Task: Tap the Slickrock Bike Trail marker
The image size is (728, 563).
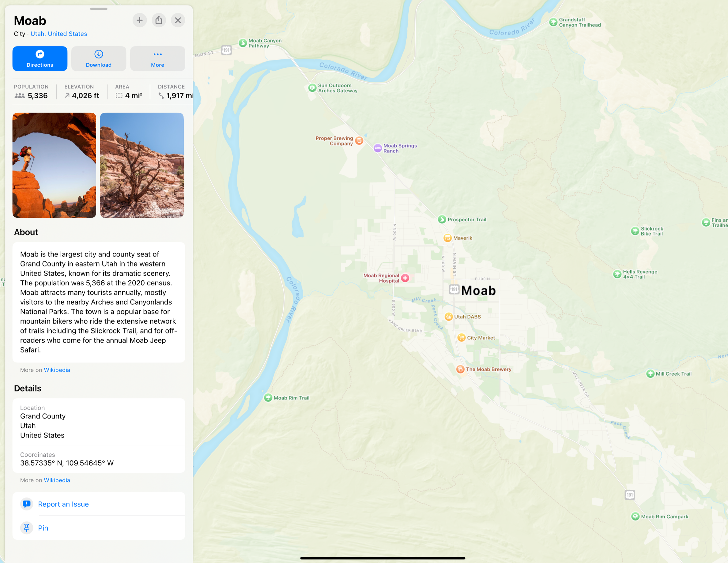Action: click(x=635, y=231)
